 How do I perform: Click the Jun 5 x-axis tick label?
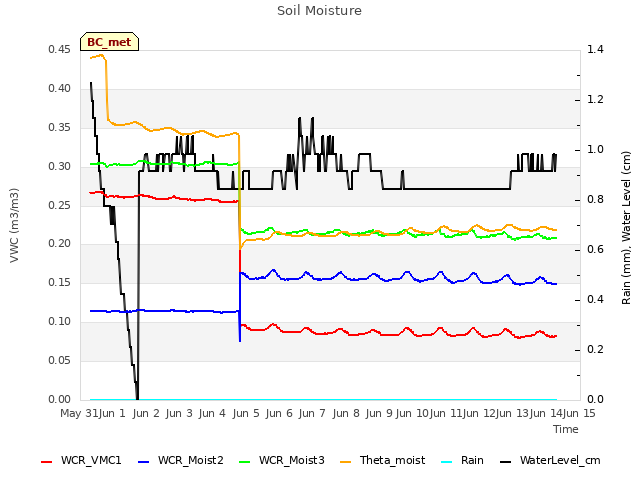click(246, 413)
